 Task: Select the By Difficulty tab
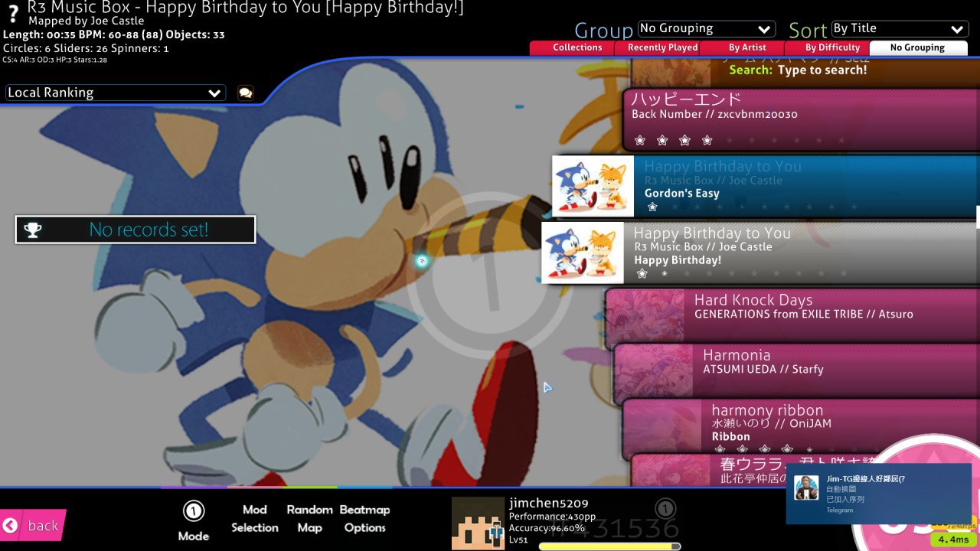[x=832, y=47]
